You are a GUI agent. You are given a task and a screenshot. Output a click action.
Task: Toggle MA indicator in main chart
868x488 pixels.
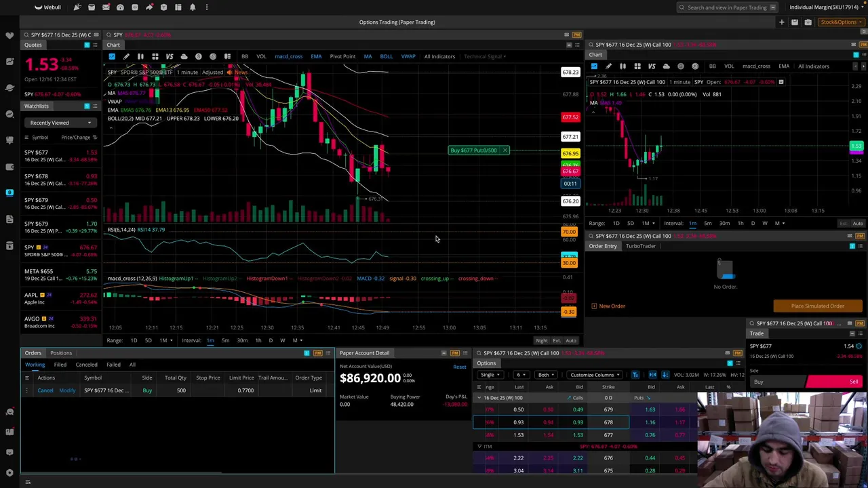click(368, 56)
